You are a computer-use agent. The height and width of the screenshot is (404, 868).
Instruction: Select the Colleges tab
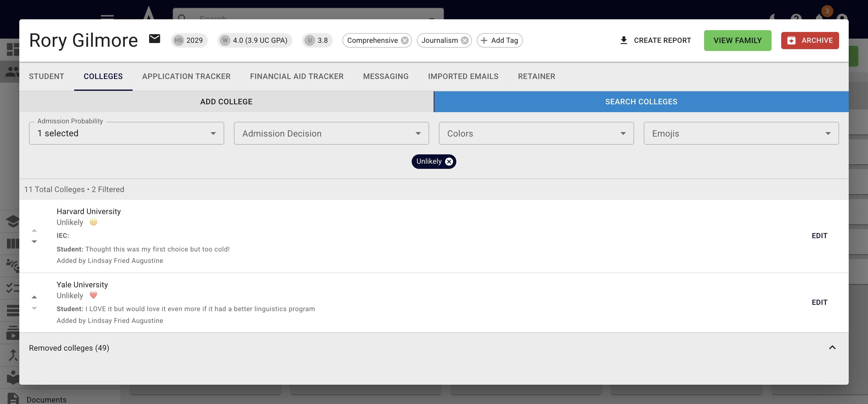coord(103,77)
